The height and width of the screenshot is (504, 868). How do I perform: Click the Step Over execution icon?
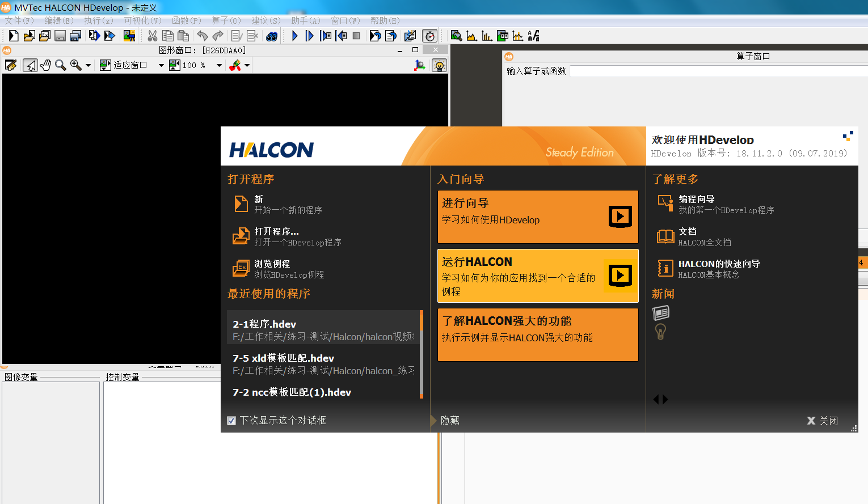310,36
